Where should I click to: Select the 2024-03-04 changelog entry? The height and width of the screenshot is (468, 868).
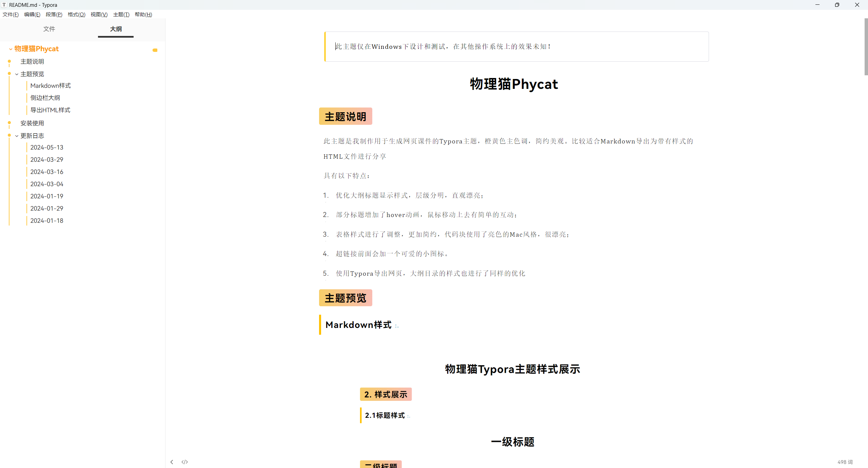click(x=47, y=184)
